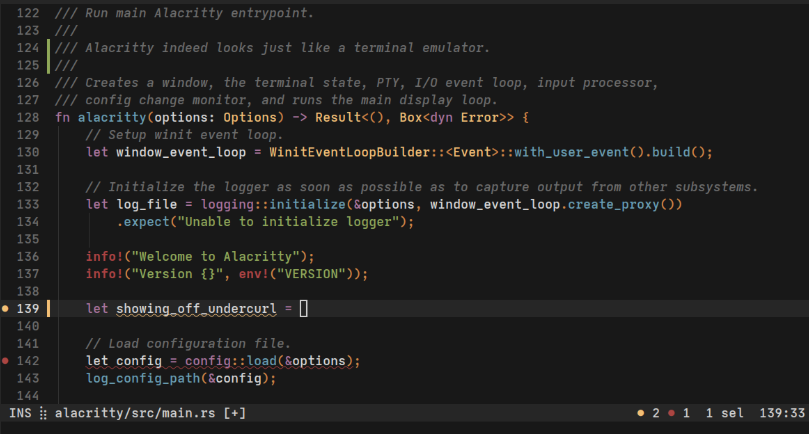Click the let keyword on line 139
The height and width of the screenshot is (434, 809).
[97, 309]
